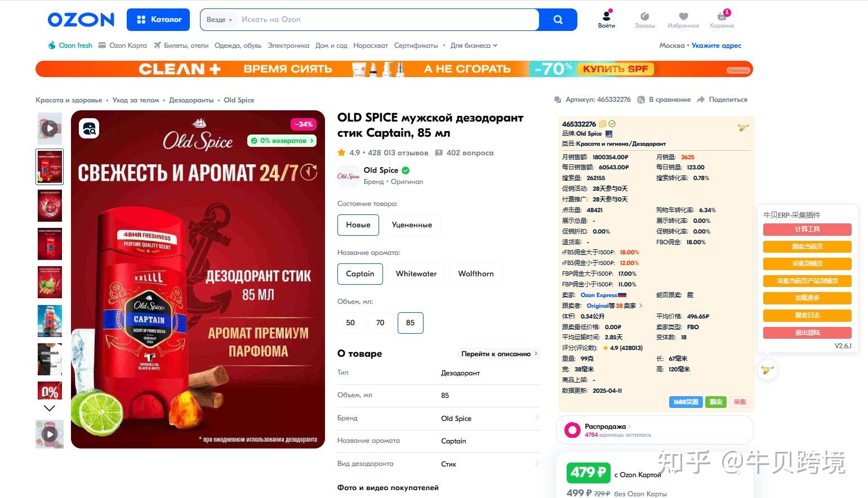Screen dimensions: 868x498
Task: Click the blue search magnifier button
Action: (558, 20)
